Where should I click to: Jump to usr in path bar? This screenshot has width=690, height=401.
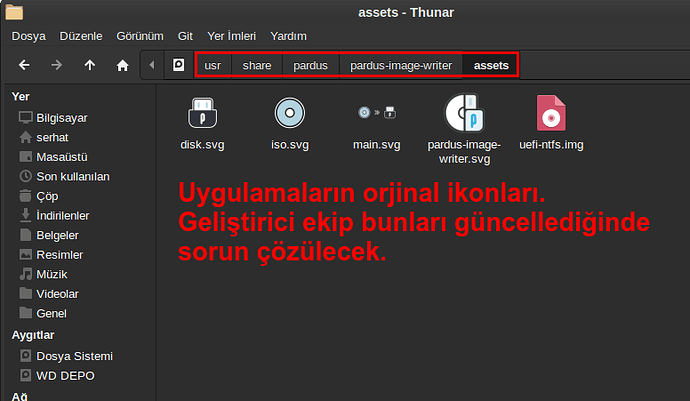pyautogui.click(x=213, y=65)
